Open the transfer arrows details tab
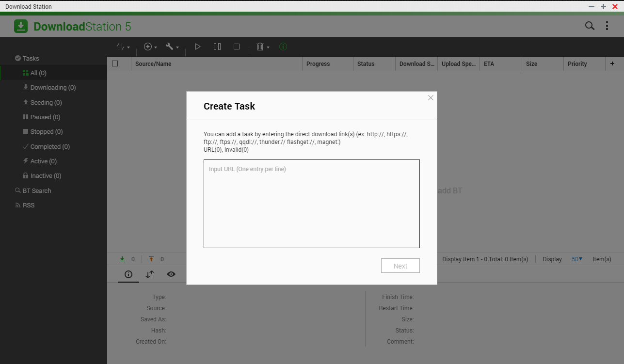The height and width of the screenshot is (364, 624). 150,274
